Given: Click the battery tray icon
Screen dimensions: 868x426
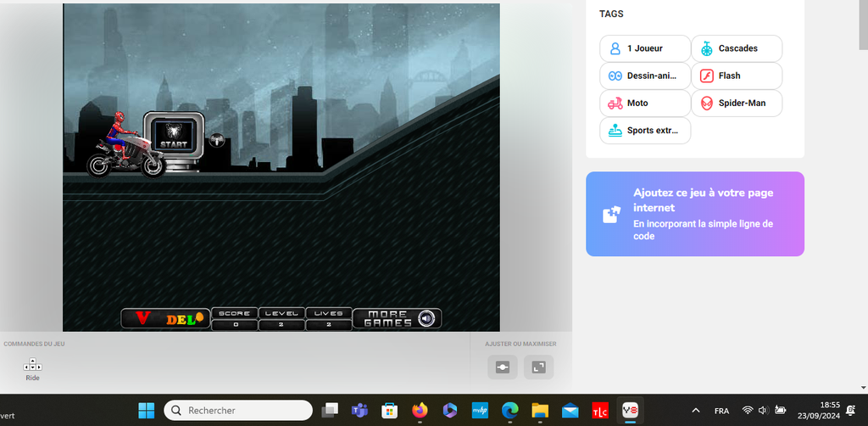Looking at the screenshot, I should tap(780, 411).
